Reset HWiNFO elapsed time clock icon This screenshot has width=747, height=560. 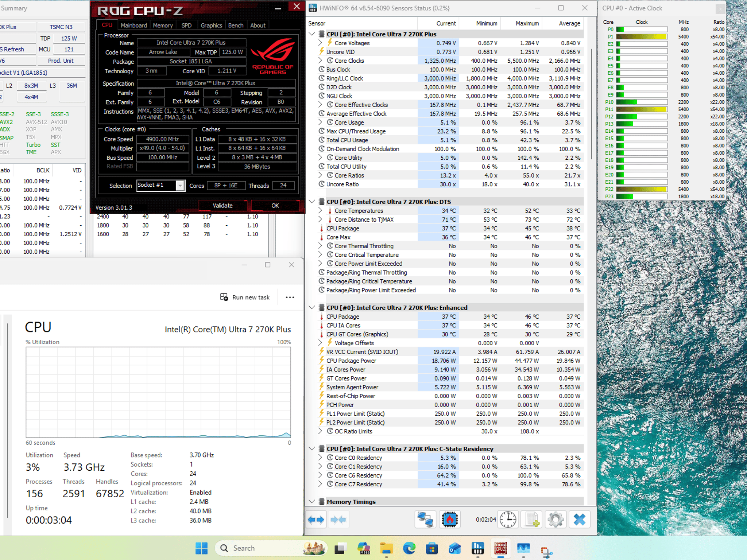[x=508, y=520]
